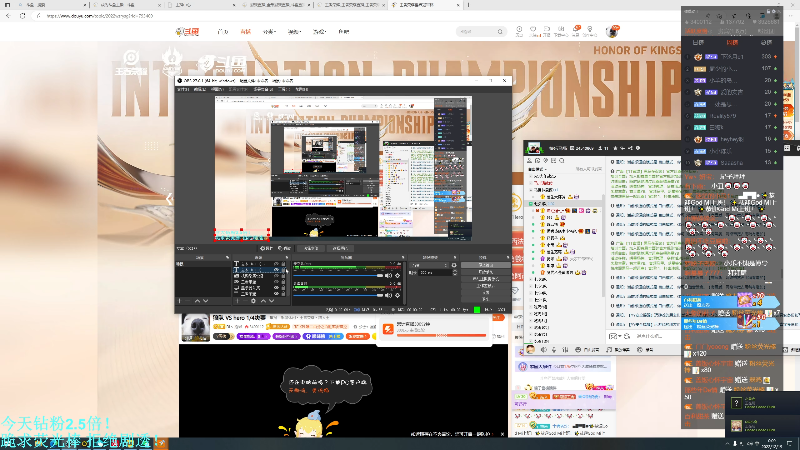The image size is (800, 450).
Task: Open the OBS scene transition type dropdown
Action: [429, 265]
